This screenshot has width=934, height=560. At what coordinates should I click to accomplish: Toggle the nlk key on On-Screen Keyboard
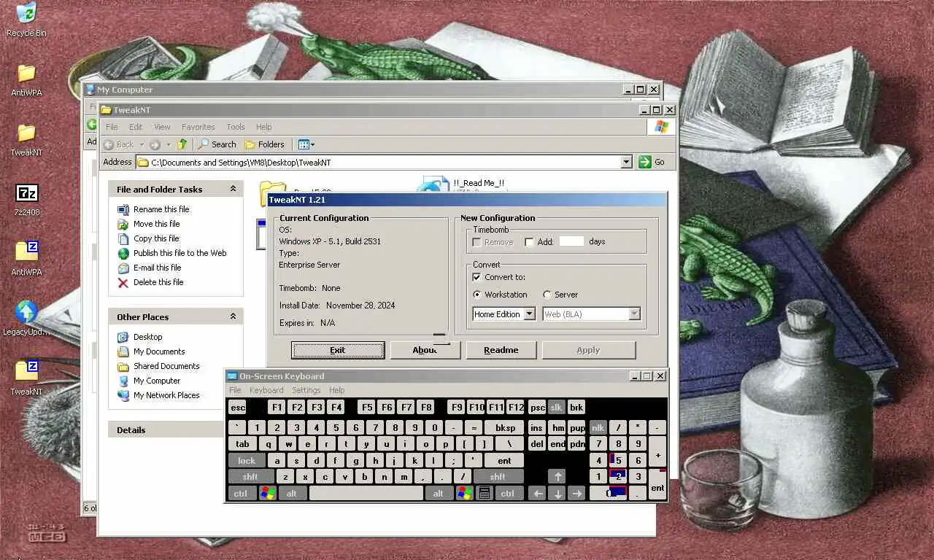(x=598, y=427)
